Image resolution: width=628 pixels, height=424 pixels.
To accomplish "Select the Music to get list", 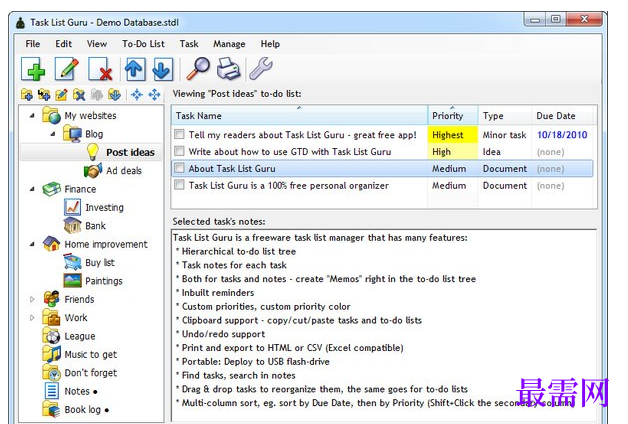I will point(91,354).
